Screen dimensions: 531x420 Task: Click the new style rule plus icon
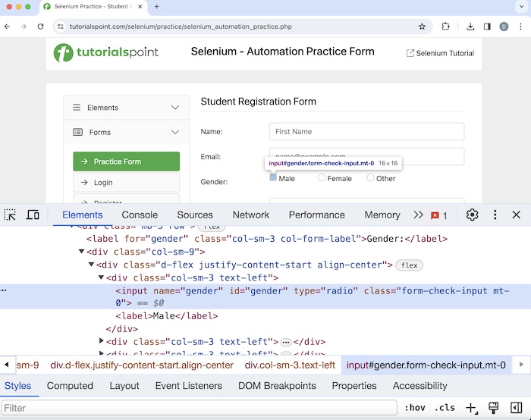(x=471, y=408)
